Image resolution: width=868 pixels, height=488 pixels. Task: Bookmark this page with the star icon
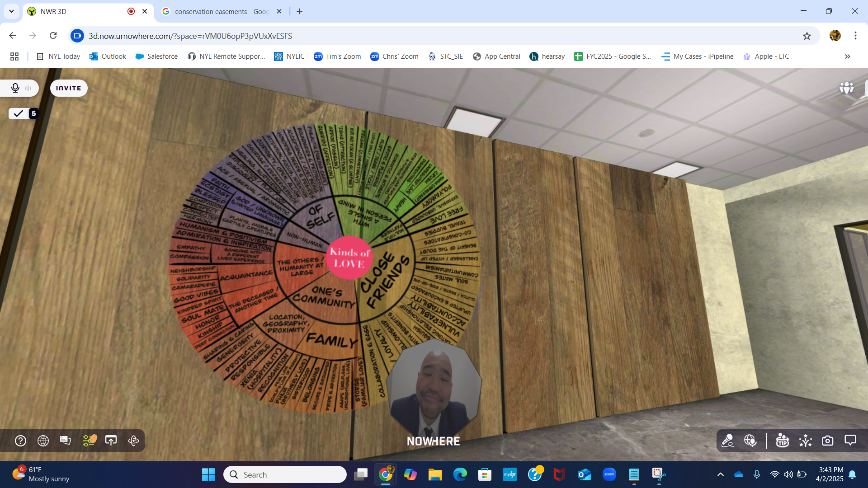(x=807, y=36)
